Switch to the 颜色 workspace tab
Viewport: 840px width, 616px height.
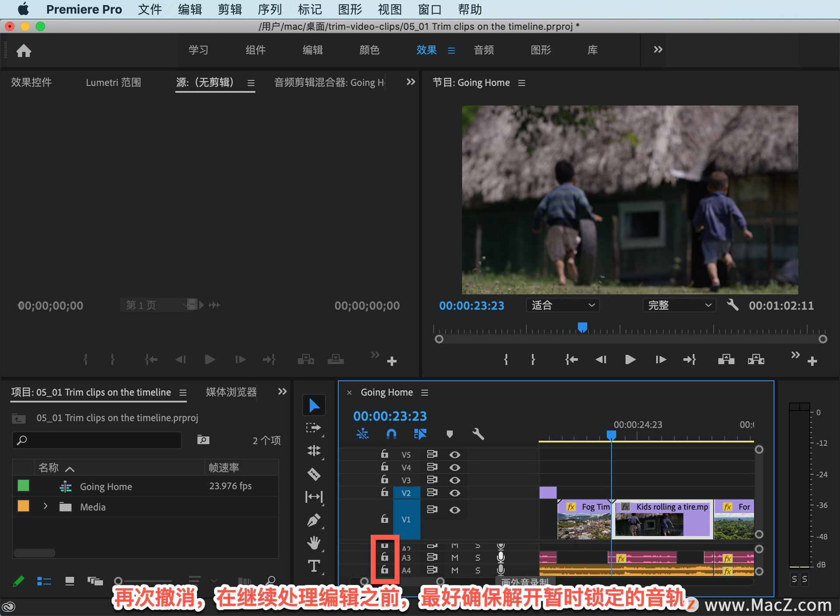tap(369, 50)
